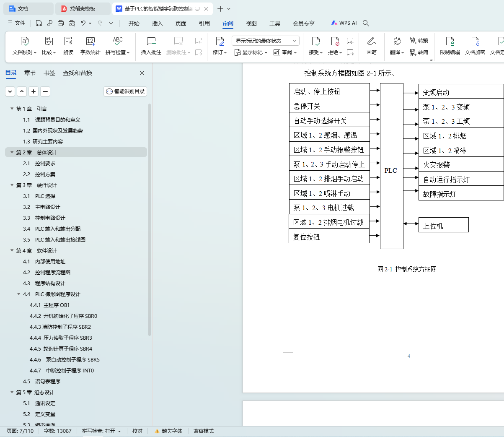Click the 接受 accept changes icon
The width and height of the screenshot is (504, 437).
315,41
